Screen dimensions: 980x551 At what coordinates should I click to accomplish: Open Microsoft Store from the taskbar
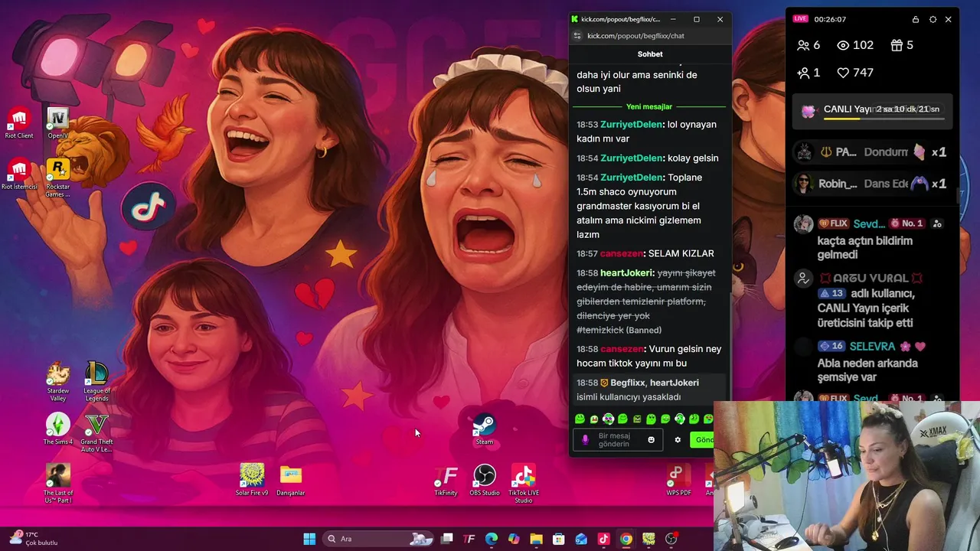pos(559,539)
